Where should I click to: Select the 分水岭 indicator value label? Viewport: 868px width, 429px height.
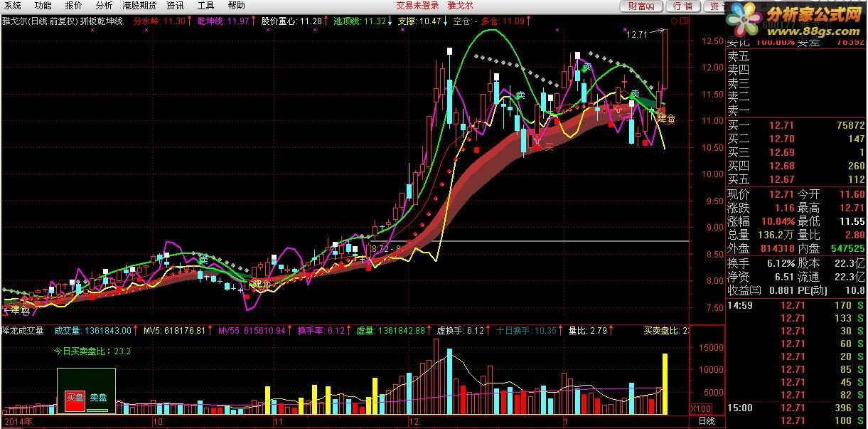tap(163, 21)
